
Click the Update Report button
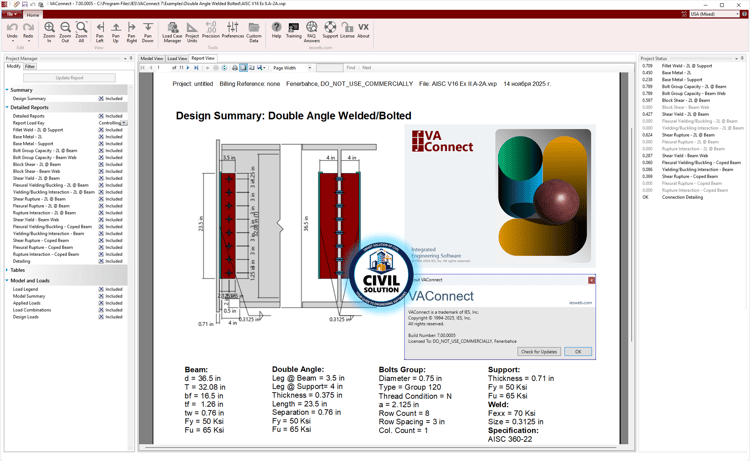pos(69,77)
